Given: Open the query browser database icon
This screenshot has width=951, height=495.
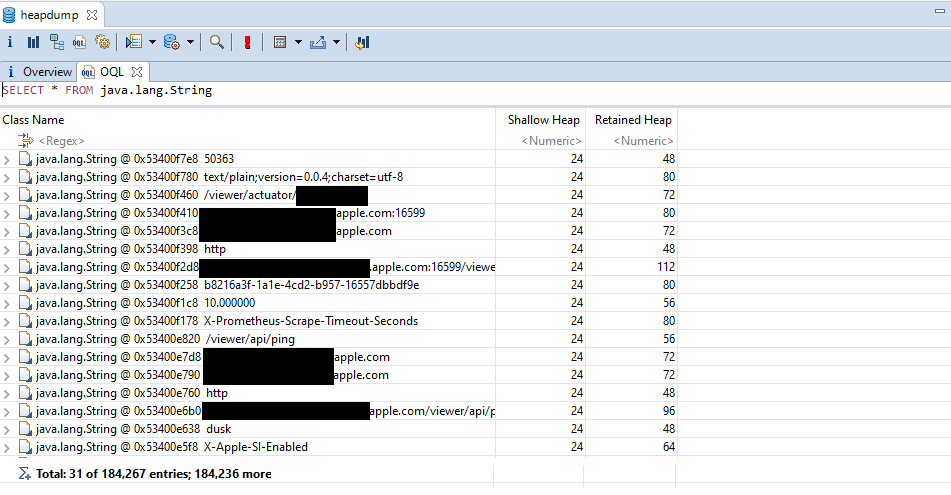Looking at the screenshot, I should click(171, 42).
